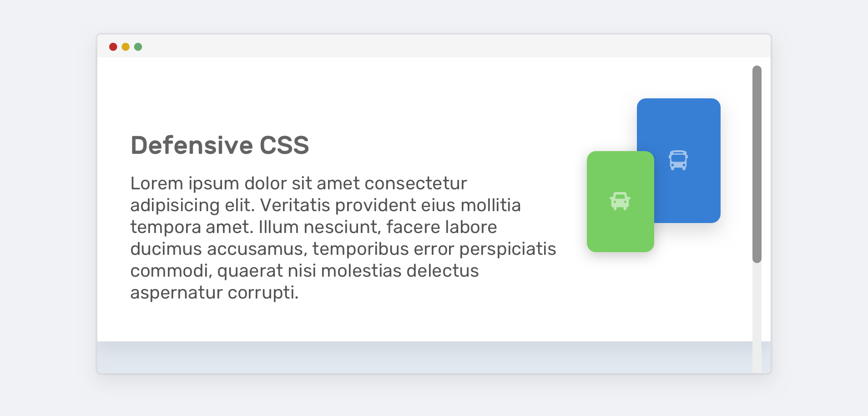This screenshot has height=416, width=868.
Task: Click the red window control dot
Action: pos(114,46)
